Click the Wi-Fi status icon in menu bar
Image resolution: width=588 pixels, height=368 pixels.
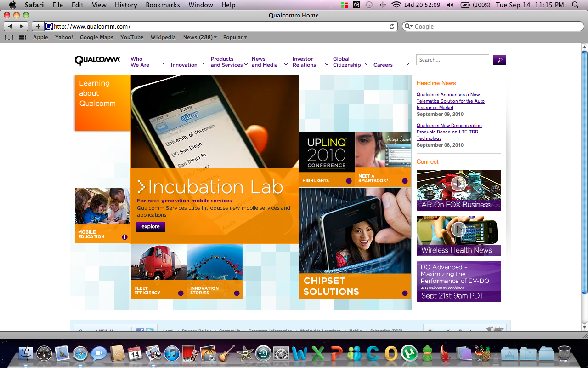pos(396,5)
